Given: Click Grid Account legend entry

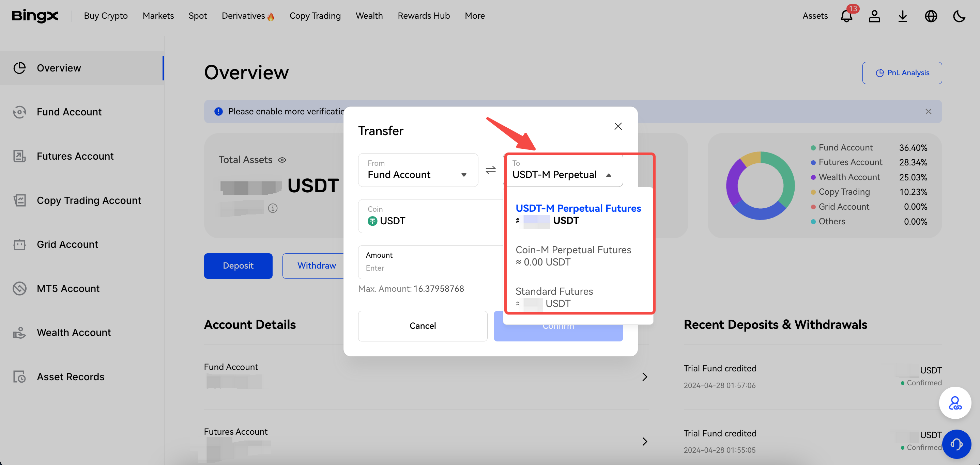Looking at the screenshot, I should point(869,207).
